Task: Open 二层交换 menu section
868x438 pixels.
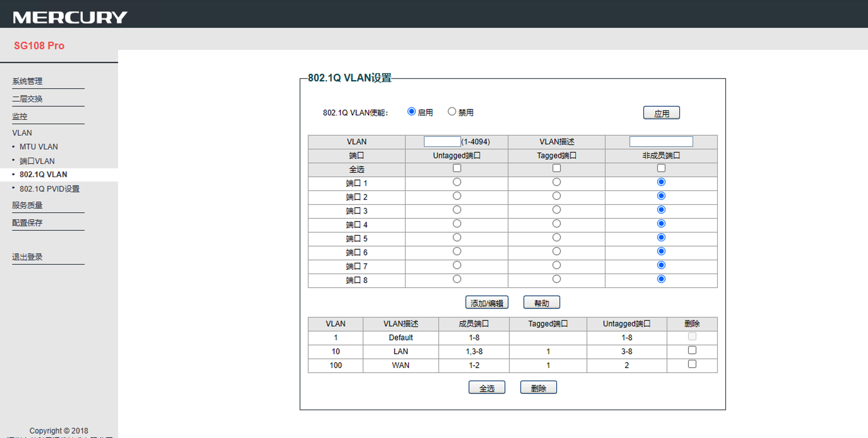Action: [x=27, y=99]
